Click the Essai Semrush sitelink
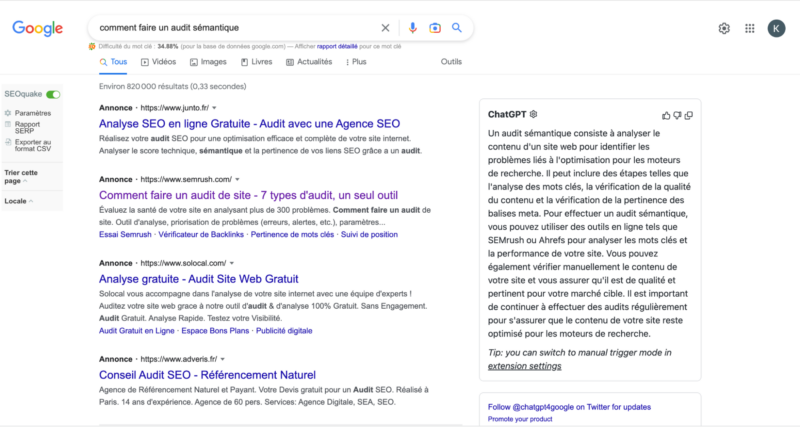 pos(125,235)
